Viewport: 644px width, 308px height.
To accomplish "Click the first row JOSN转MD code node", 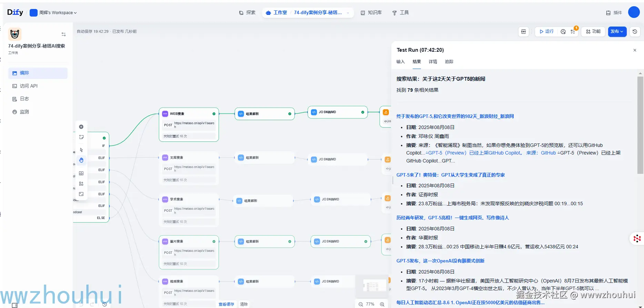I will (x=338, y=112).
